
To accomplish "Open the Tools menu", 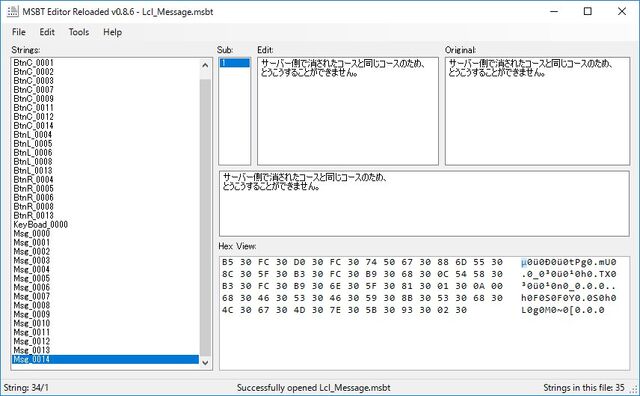I will click(79, 32).
